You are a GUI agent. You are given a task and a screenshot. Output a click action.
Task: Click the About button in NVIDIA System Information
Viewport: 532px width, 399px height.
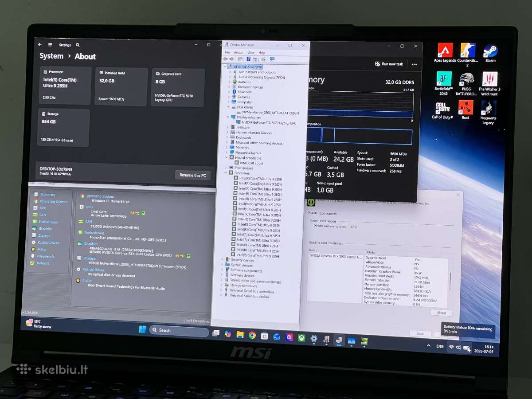(441, 313)
